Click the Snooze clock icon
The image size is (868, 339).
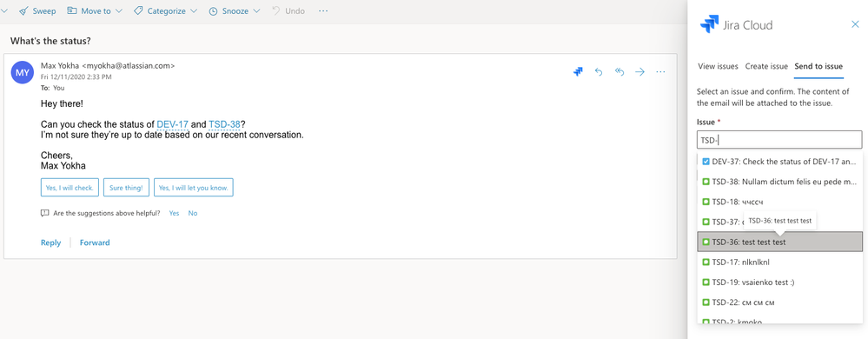point(213,11)
